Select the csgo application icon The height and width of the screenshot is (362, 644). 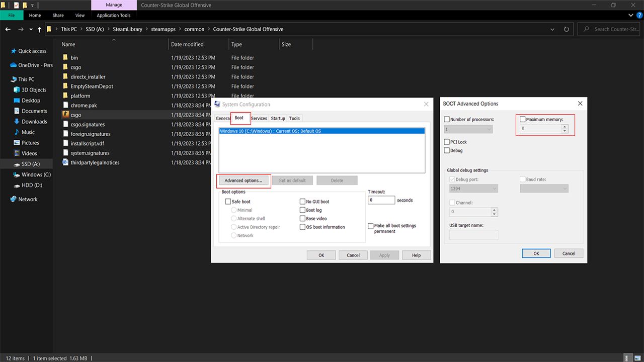[x=66, y=115]
